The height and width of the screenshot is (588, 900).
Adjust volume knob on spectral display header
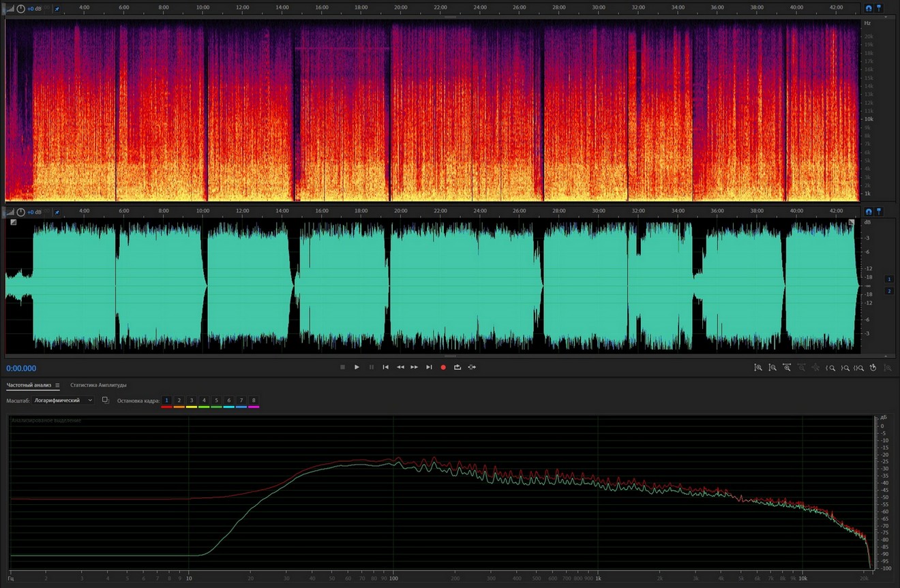(21, 9)
